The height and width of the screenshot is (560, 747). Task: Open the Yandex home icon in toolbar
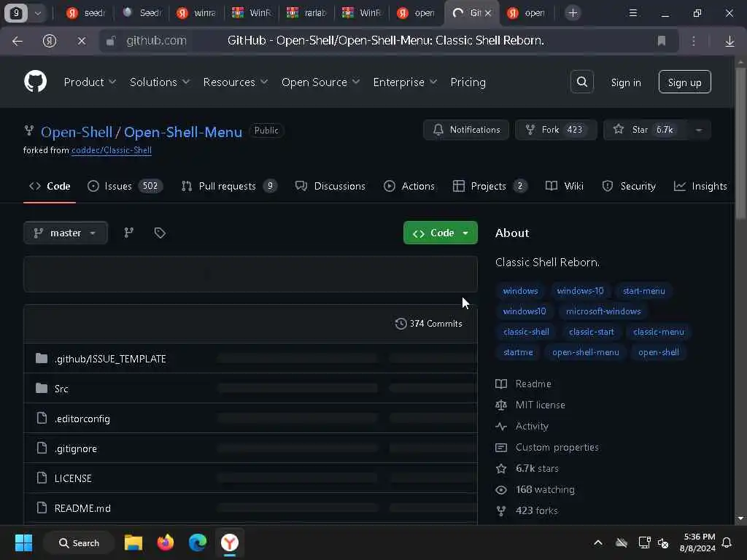(50, 41)
